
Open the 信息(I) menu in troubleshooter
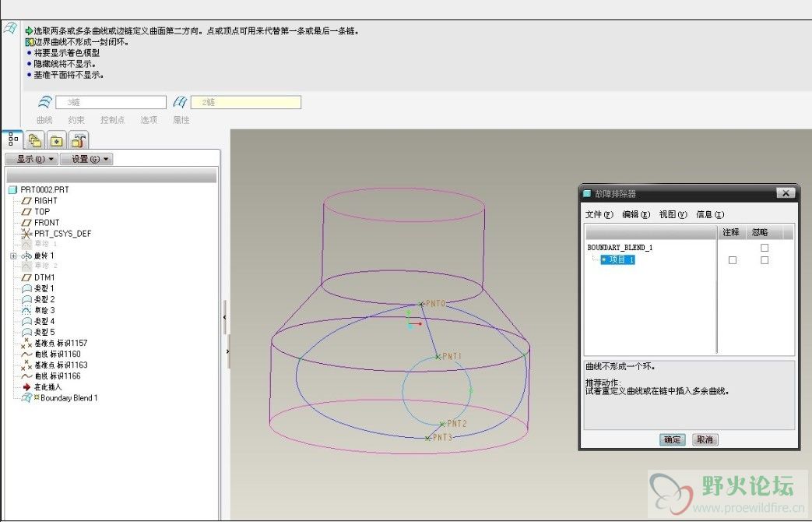[709, 214]
